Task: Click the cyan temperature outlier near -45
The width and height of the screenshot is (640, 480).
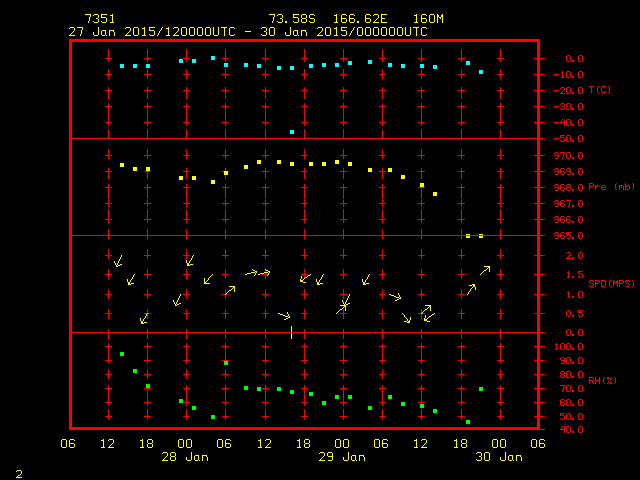Action: pyautogui.click(x=292, y=132)
